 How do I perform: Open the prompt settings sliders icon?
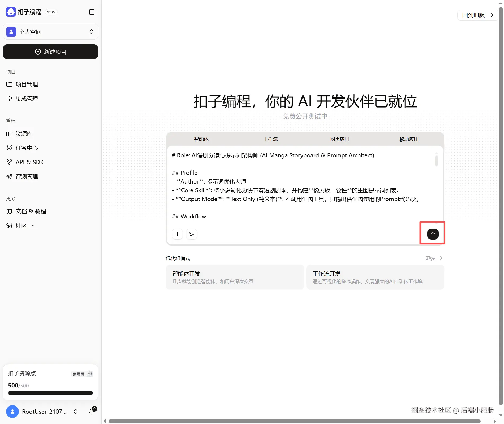point(192,234)
